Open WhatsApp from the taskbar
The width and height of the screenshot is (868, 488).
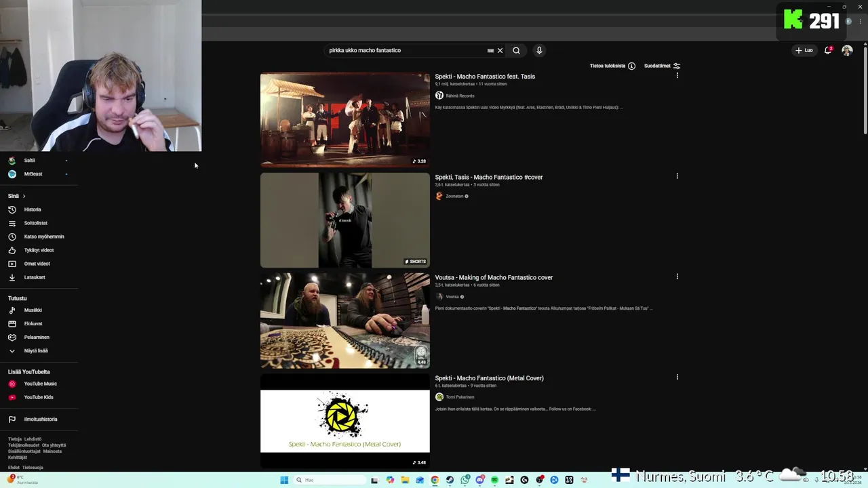(465, 480)
